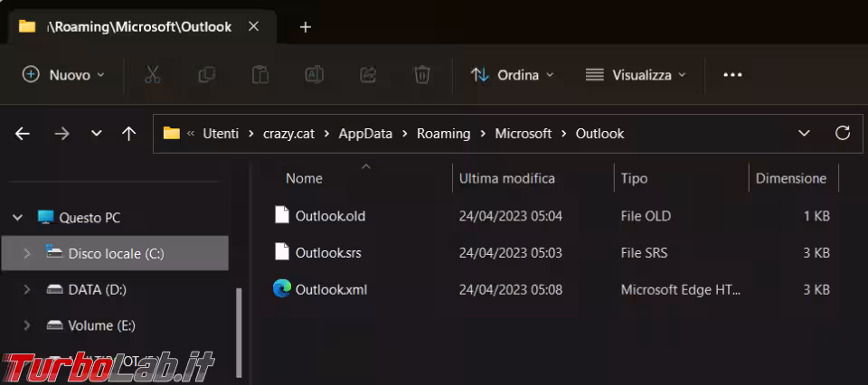The image size is (868, 385).
Task: Select Questo PC label in sidebar
Action: pyautogui.click(x=90, y=218)
